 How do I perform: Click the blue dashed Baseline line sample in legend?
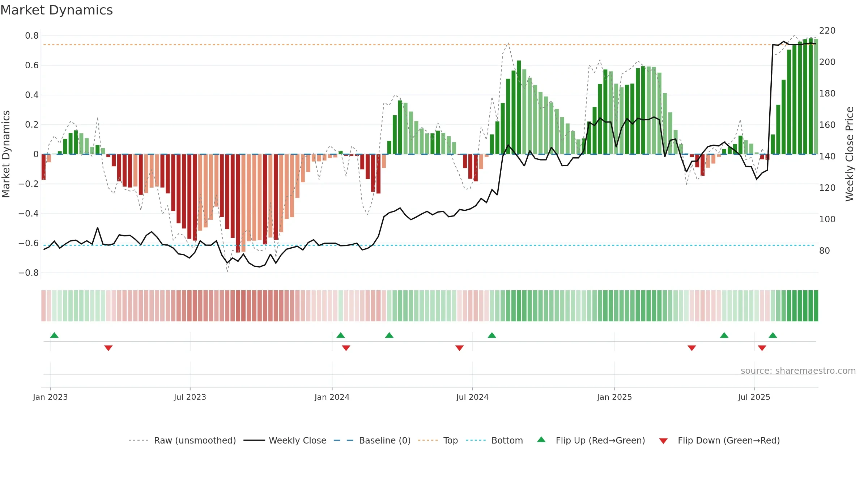coord(344,440)
